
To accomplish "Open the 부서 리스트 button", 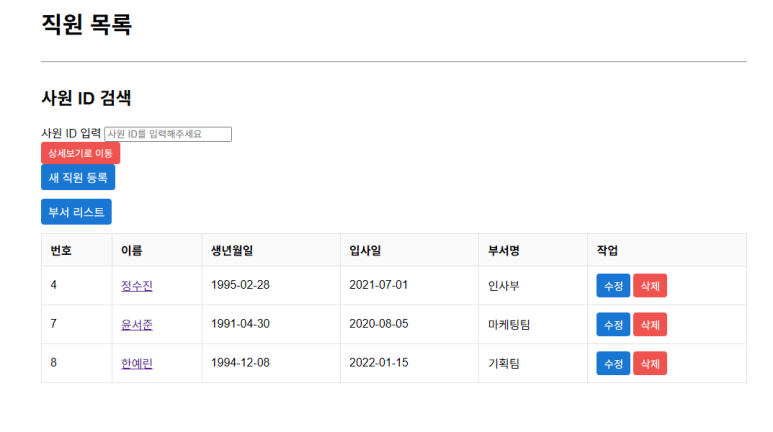I will click(76, 212).
